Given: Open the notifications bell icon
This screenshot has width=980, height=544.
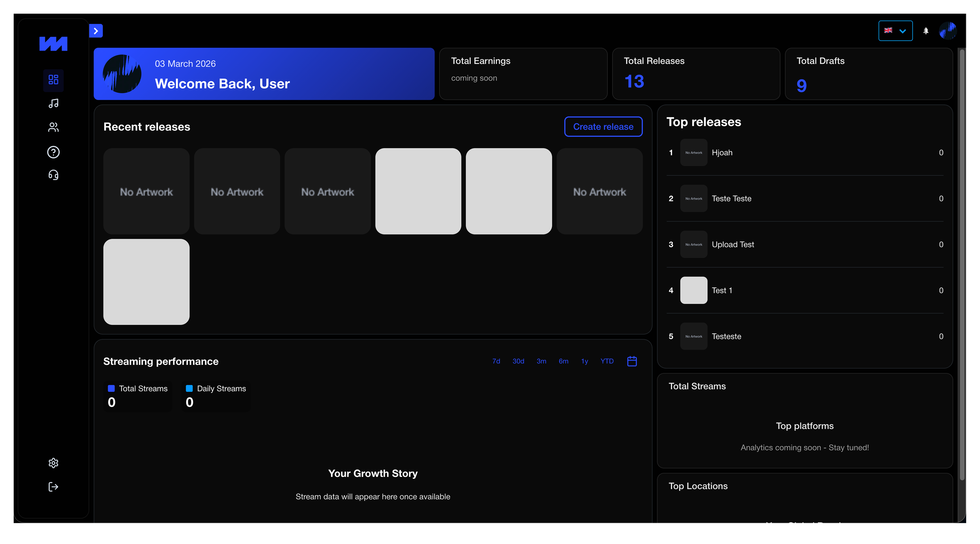Looking at the screenshot, I should point(926,31).
